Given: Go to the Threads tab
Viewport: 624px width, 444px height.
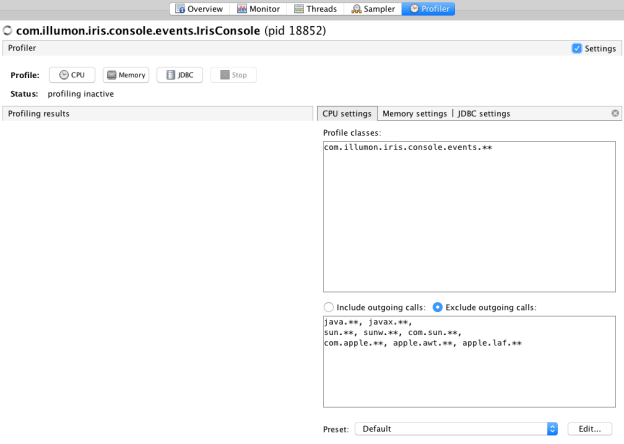Looking at the screenshot, I should tap(314, 9).
